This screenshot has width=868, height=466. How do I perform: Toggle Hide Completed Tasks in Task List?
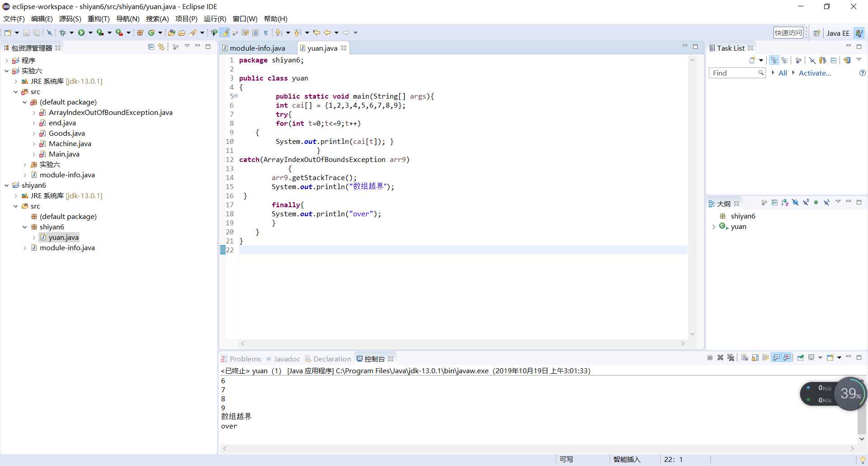[x=812, y=60]
